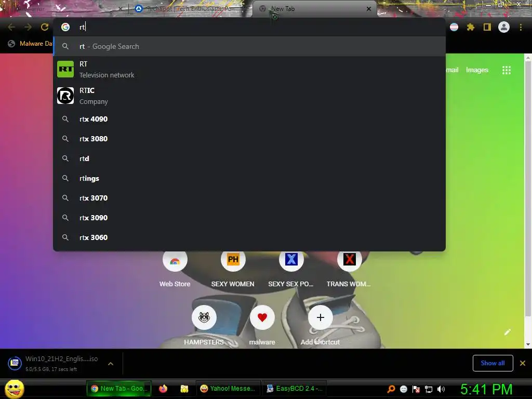Click the striped round extension icon
532x399 pixels.
click(x=454, y=27)
